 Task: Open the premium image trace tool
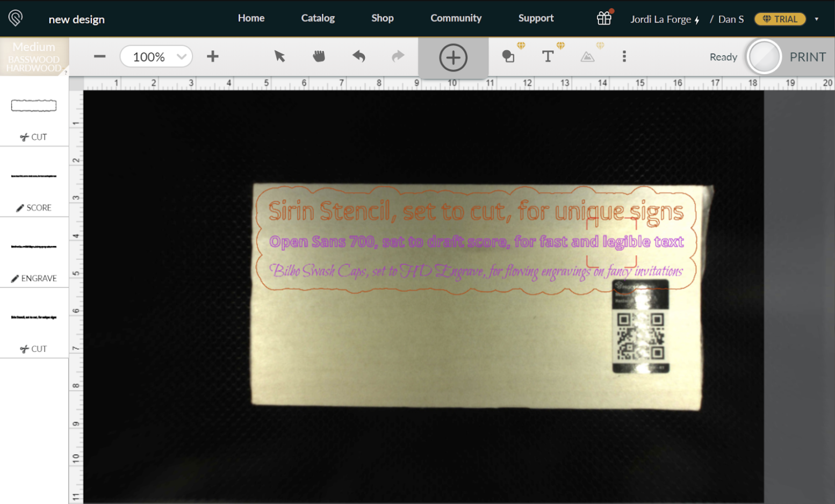(587, 56)
